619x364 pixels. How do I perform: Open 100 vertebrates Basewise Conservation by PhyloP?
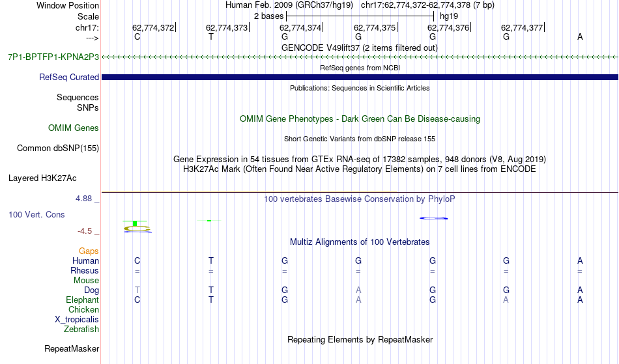(360, 199)
